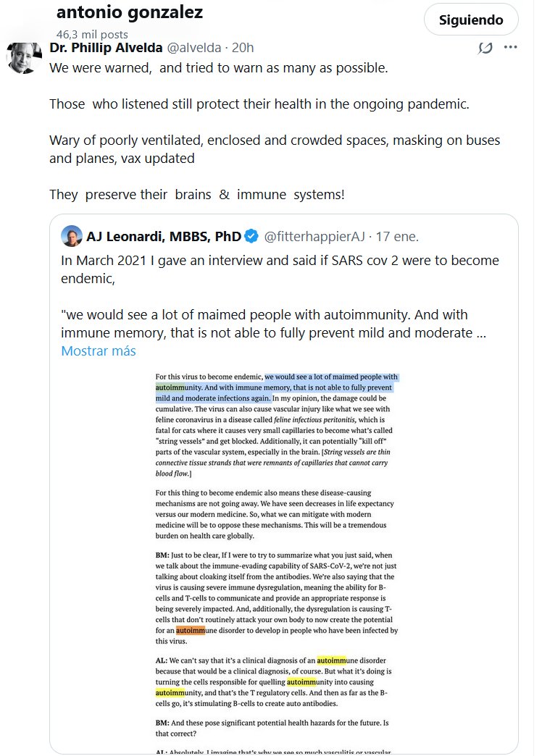Click the blue verified badge
This screenshot has height=756, width=542.
(251, 236)
